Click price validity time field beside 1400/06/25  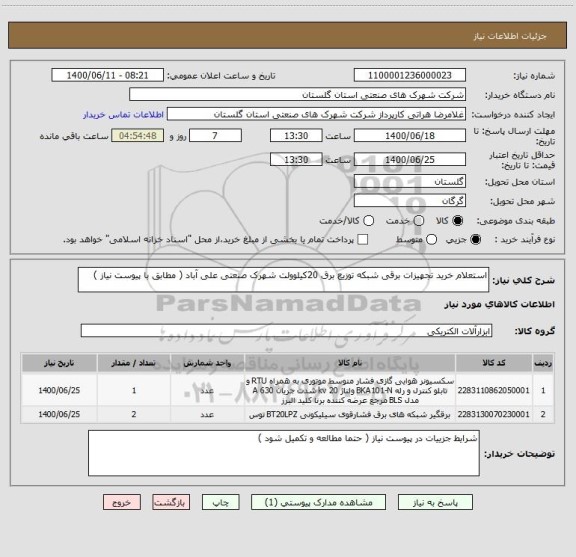[x=296, y=159]
